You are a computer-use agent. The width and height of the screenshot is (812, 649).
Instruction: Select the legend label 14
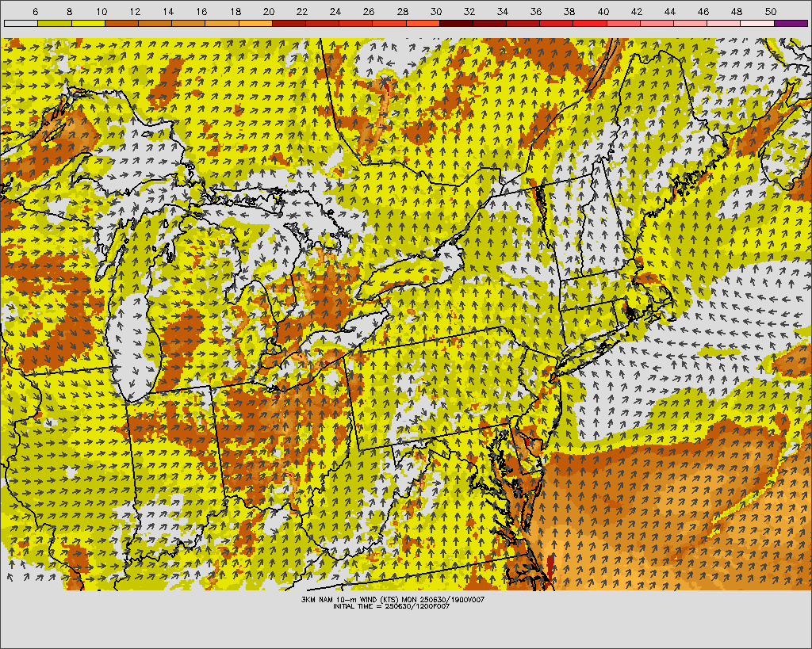[168, 11]
